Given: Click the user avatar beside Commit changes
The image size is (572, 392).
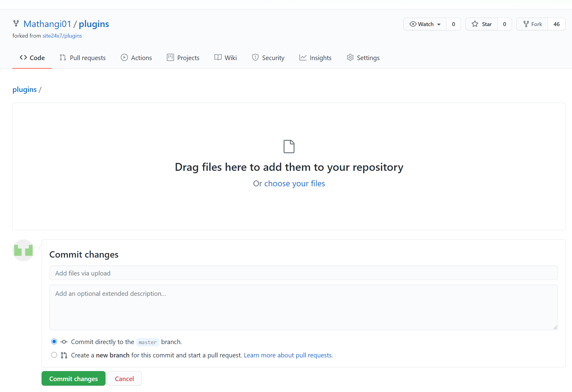Looking at the screenshot, I should [23, 250].
